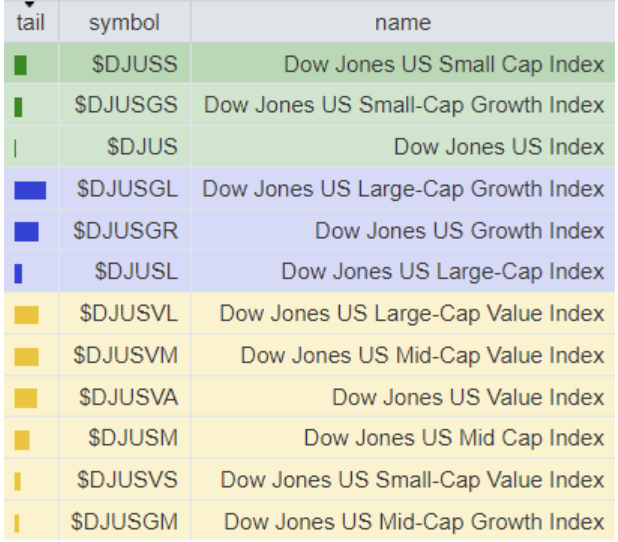The height and width of the screenshot is (542, 618).
Task: Open Dow Jones US Small-Cap Growth Index
Action: pos(404,106)
